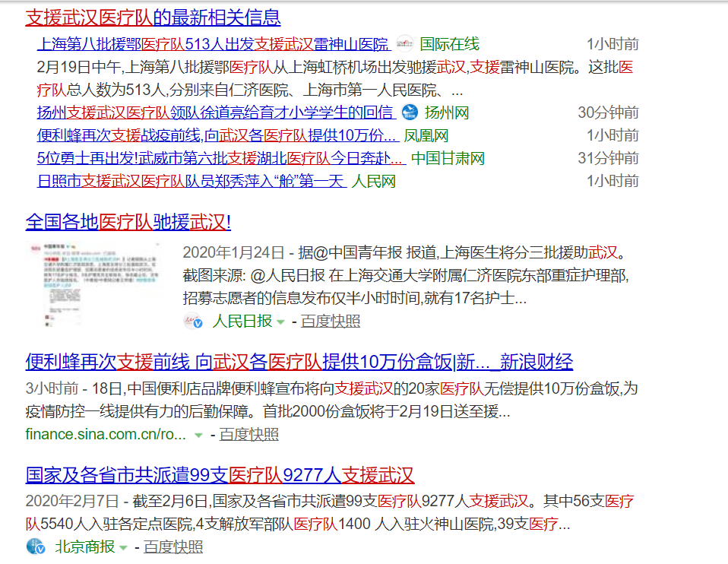Open the 便利蜂 提供10万份盒饭 新浪财经 result
Screen dimensions: 728x564
click(x=299, y=362)
